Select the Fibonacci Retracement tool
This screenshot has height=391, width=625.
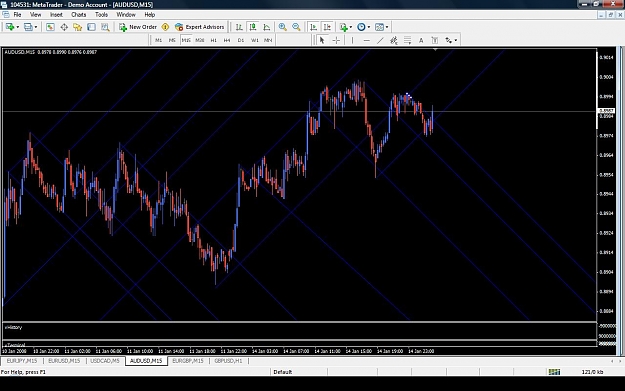click(x=407, y=40)
